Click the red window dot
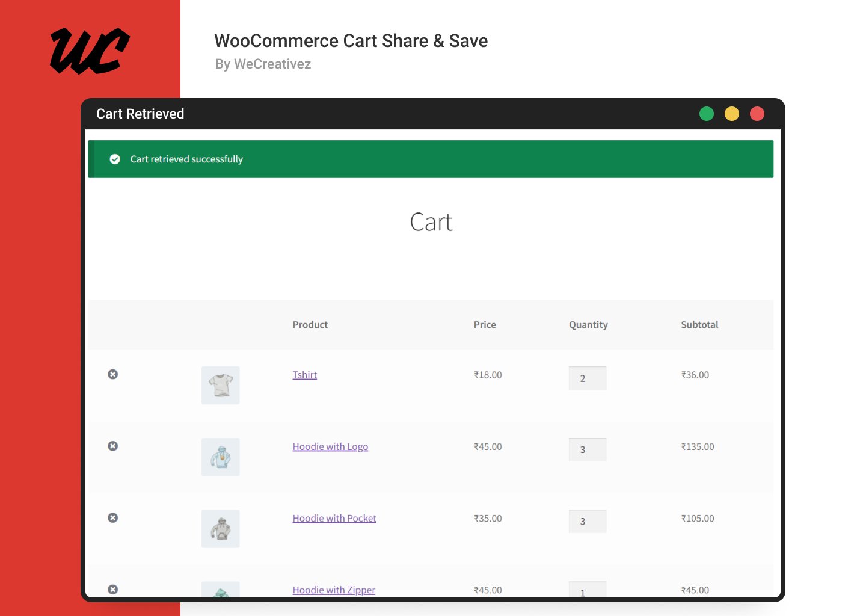 757,114
